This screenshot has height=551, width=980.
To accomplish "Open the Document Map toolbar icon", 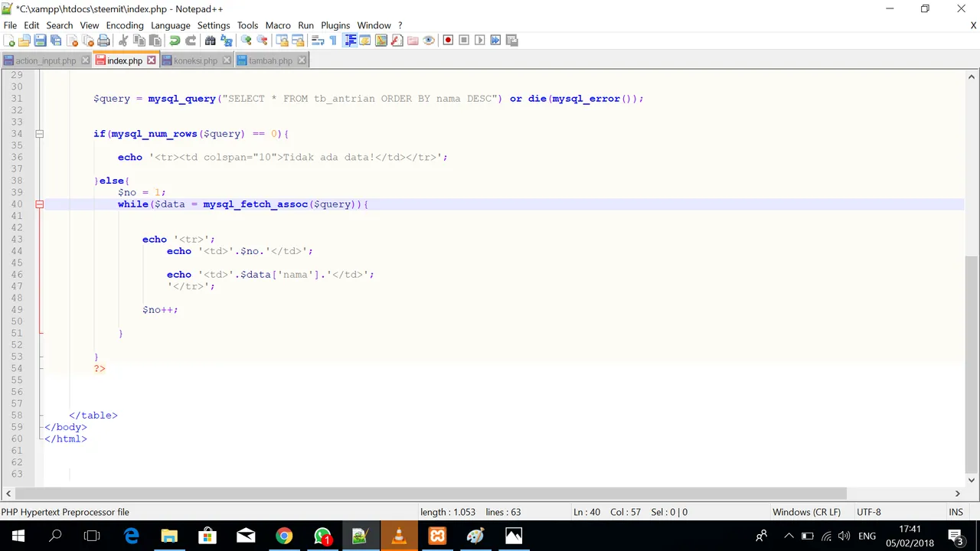I will (381, 40).
